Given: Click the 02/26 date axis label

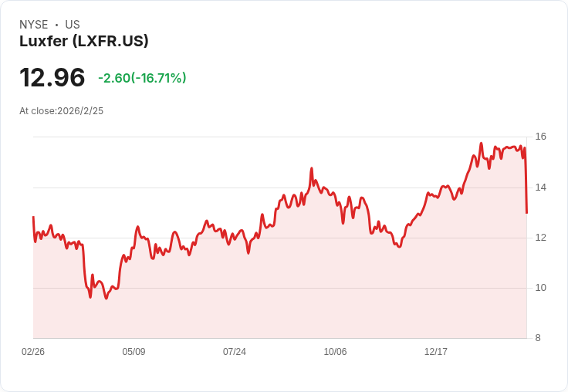Looking at the screenshot, I should coord(33,351).
